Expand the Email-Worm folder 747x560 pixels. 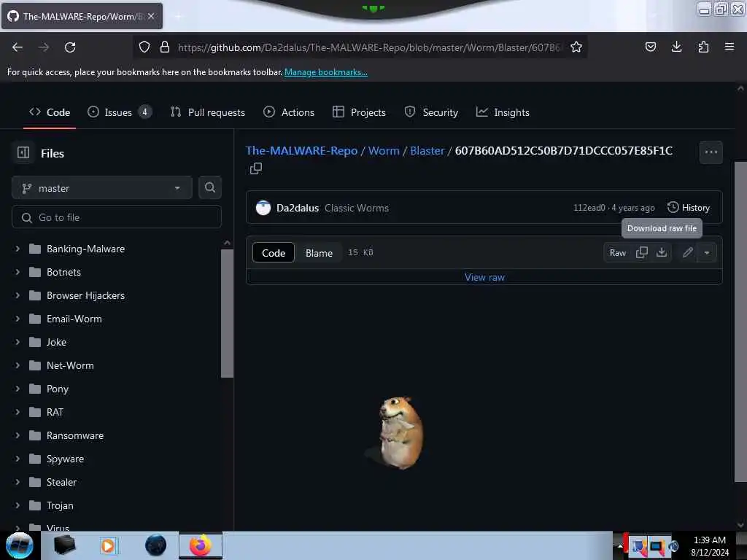pos(18,319)
